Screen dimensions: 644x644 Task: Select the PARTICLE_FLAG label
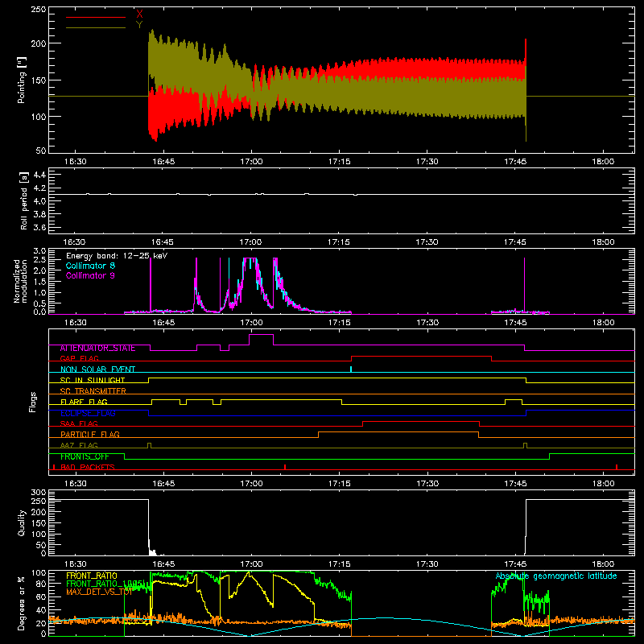click(90, 435)
